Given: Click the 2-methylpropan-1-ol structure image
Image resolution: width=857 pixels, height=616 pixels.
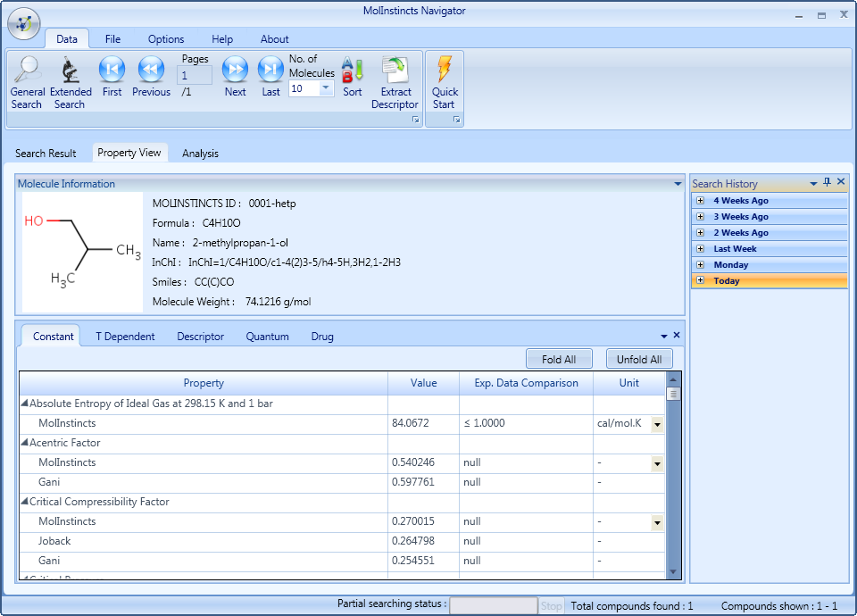Looking at the screenshot, I should pyautogui.click(x=82, y=252).
